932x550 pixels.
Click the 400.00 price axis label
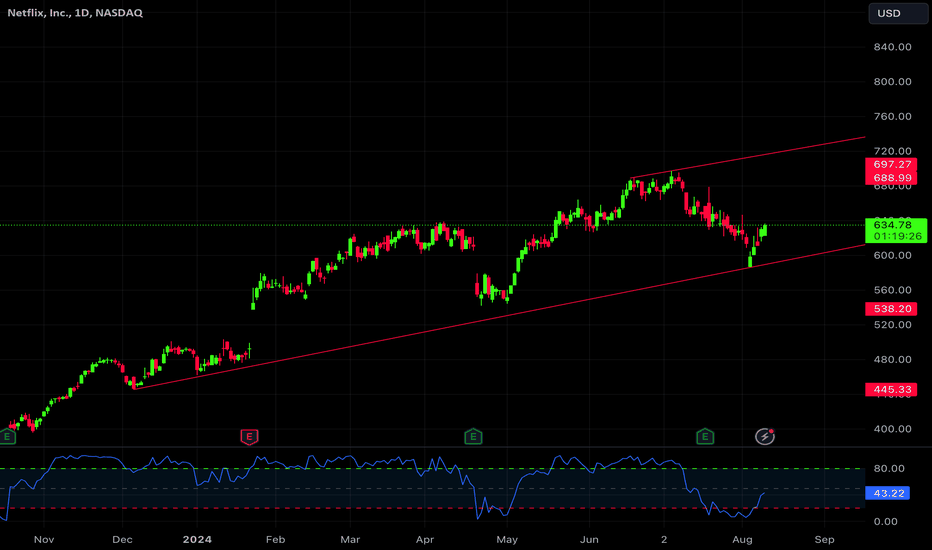(x=892, y=429)
